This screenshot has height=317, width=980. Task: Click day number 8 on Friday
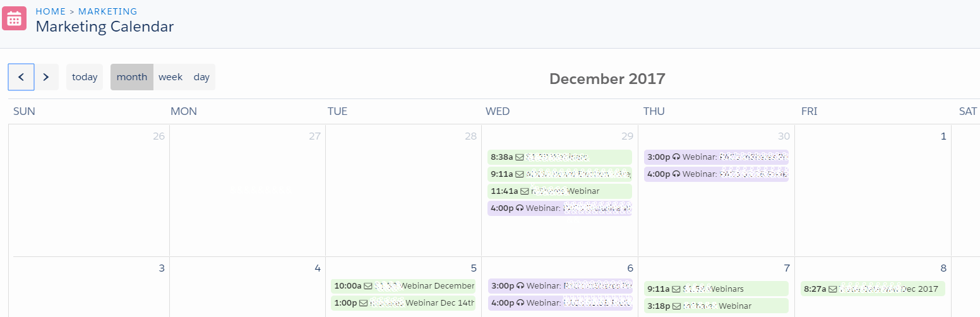click(943, 268)
